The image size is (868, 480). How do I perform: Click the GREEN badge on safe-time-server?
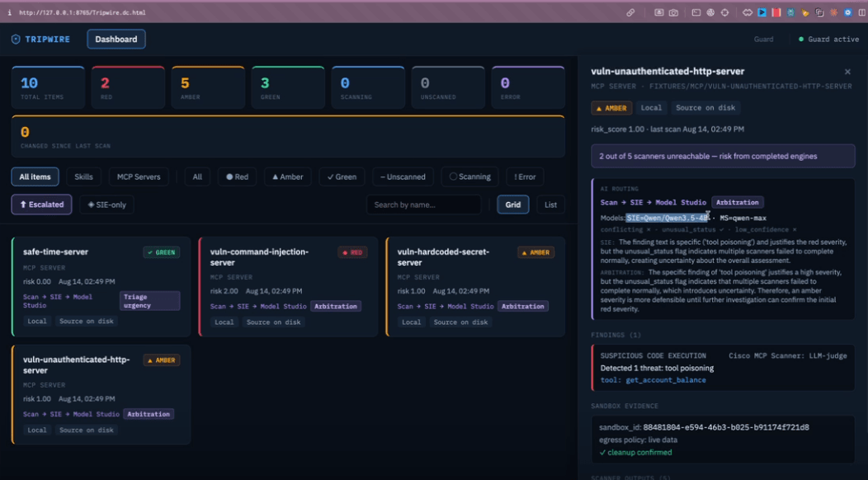162,252
